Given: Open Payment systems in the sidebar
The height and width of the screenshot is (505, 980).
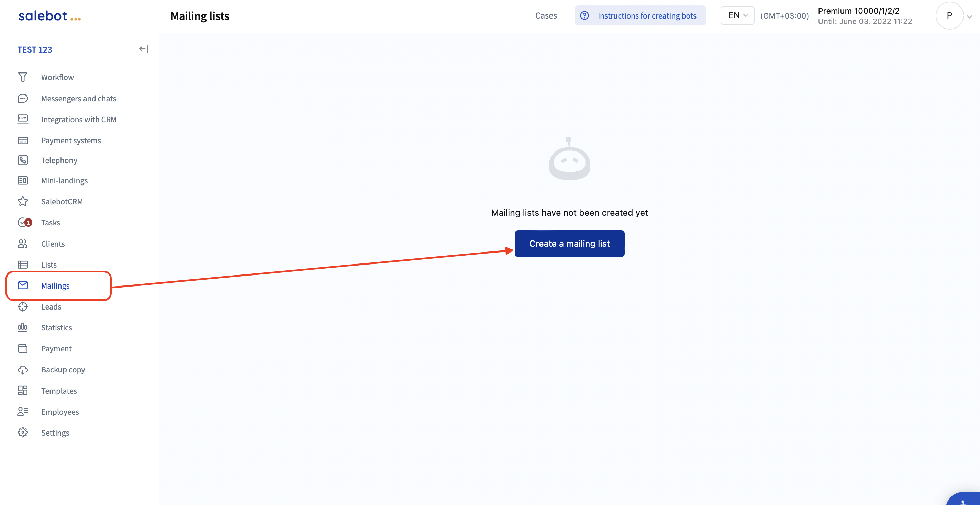Looking at the screenshot, I should pos(71,141).
